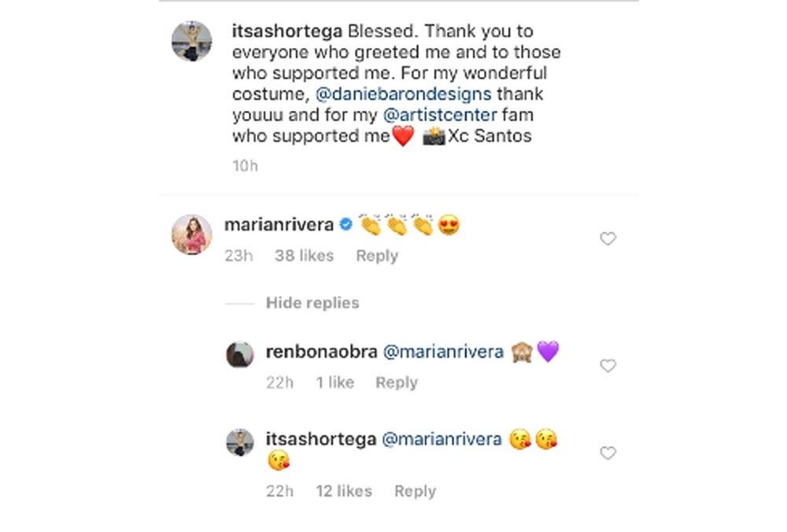
Task: View the 1 like on renbonaobra's reply
Action: coord(334,382)
